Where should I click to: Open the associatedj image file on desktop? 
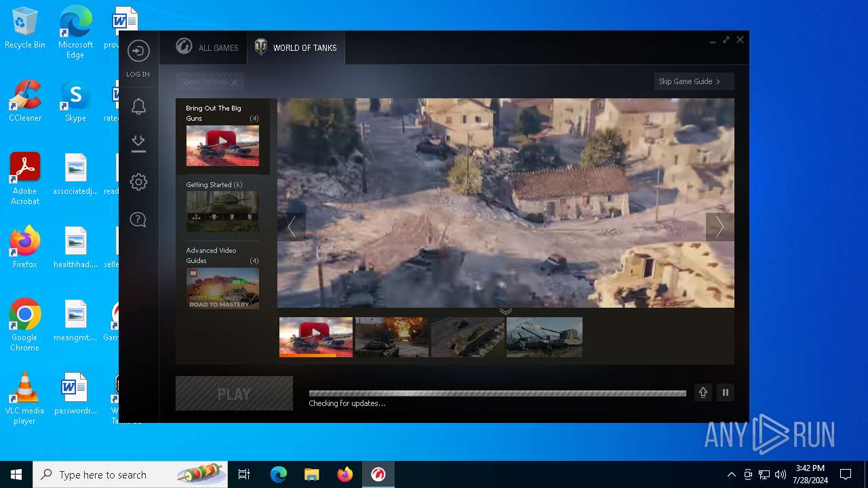[x=75, y=174]
